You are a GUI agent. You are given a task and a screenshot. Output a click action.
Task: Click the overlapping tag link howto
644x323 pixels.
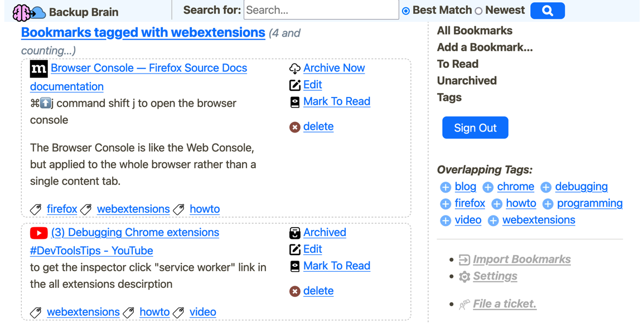pos(521,204)
